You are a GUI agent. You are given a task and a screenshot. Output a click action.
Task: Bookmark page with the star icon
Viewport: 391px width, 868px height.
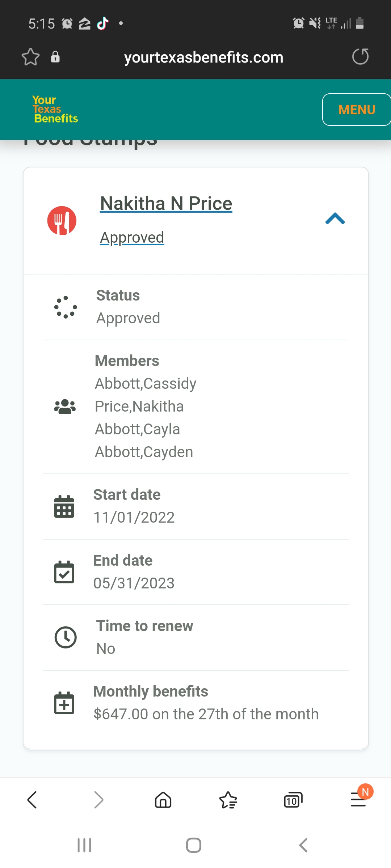(31, 57)
